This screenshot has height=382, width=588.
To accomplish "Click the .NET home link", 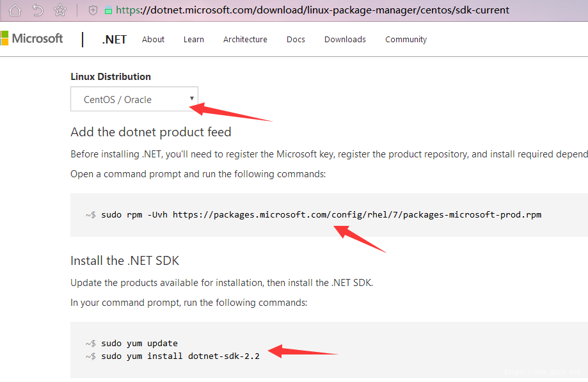I will pyautogui.click(x=115, y=40).
